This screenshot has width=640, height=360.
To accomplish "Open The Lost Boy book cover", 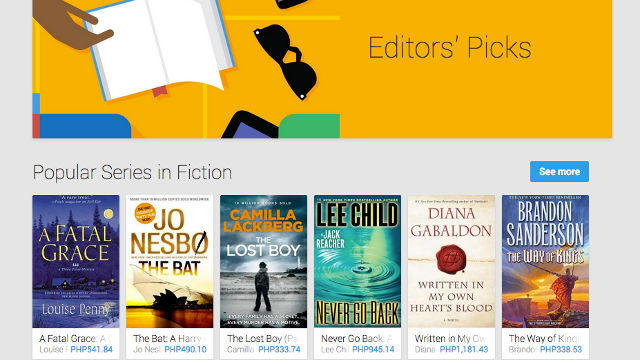I will coord(263,261).
